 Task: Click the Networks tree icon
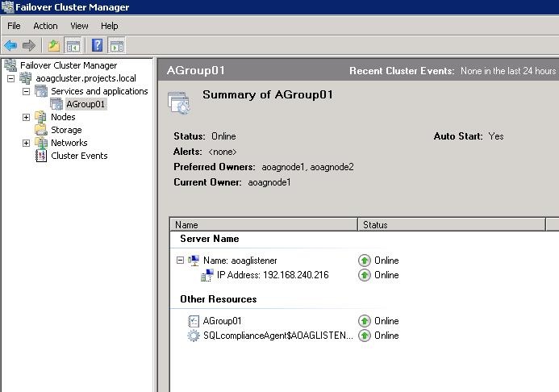pyautogui.click(x=41, y=143)
